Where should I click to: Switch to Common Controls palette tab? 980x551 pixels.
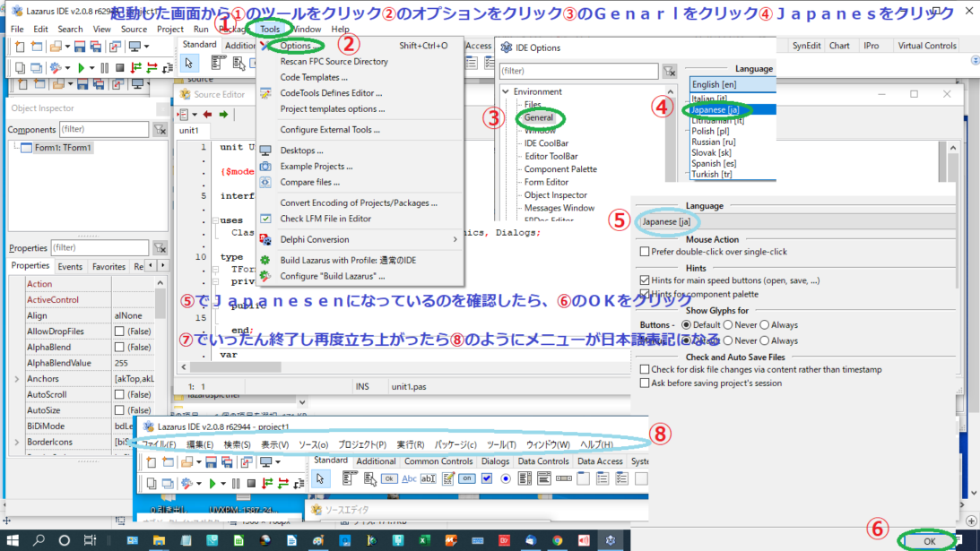tap(438, 461)
